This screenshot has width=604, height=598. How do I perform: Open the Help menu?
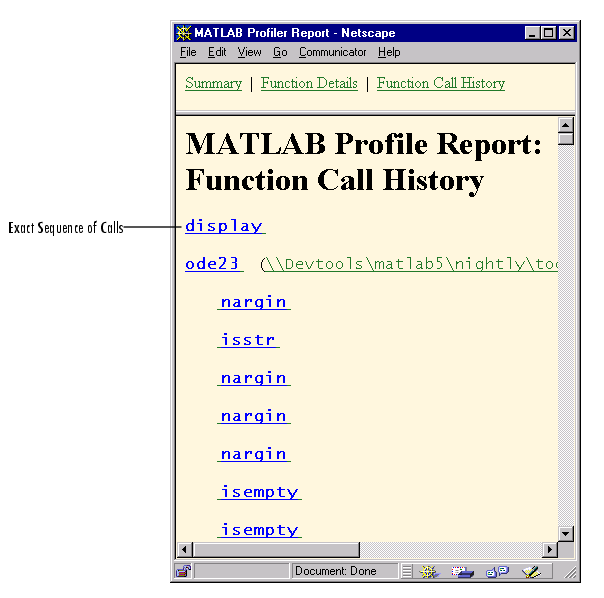pyautogui.click(x=389, y=52)
